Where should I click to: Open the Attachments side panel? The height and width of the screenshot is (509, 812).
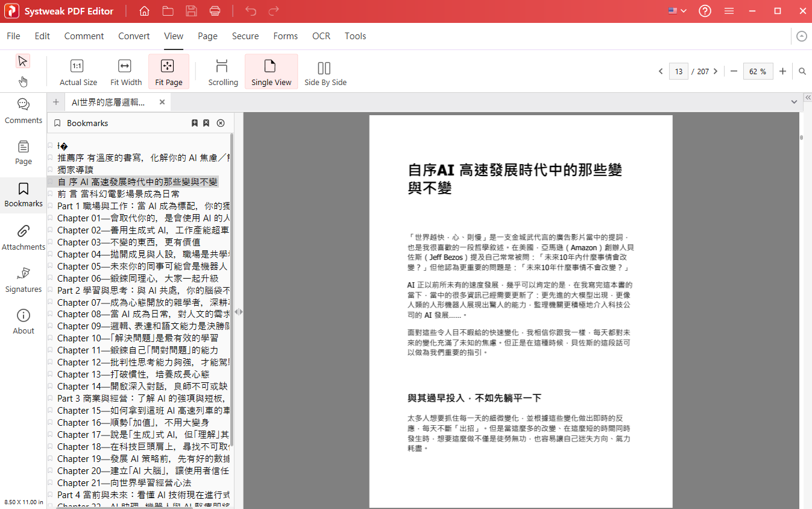(x=24, y=238)
